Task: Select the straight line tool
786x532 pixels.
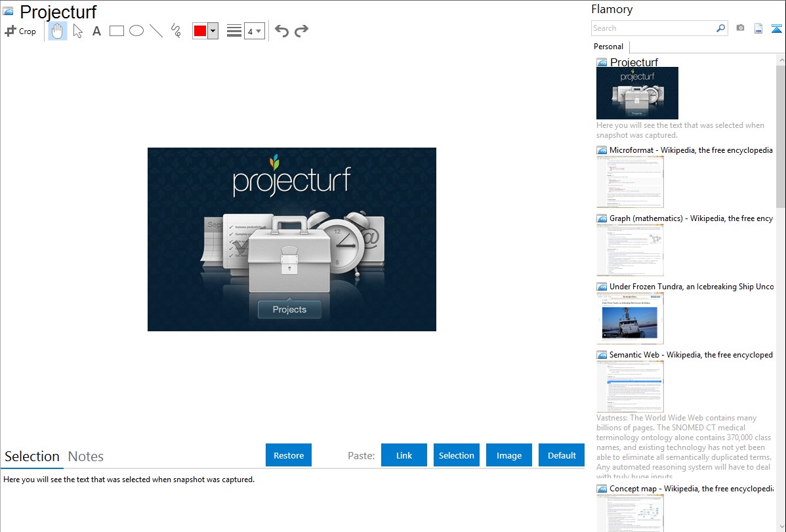Action: click(156, 31)
